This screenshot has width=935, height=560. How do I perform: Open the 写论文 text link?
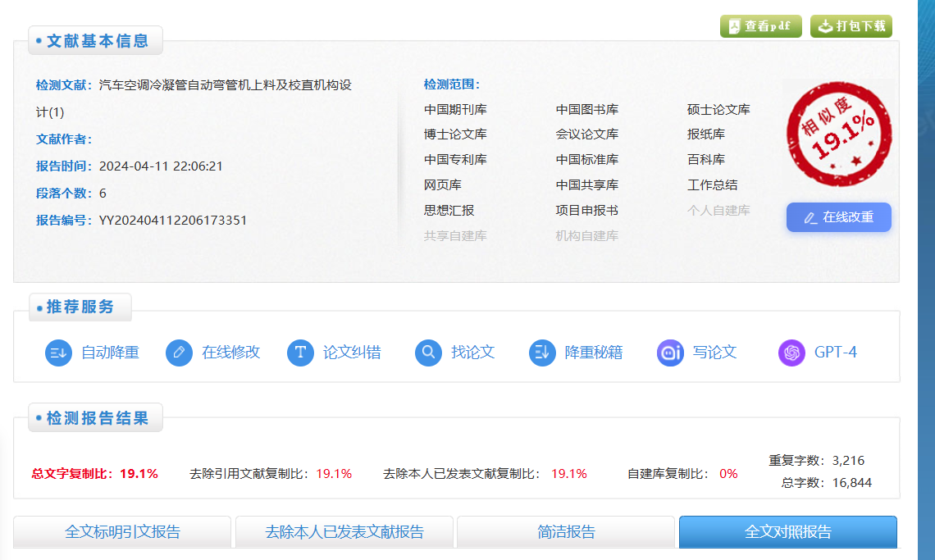coord(714,353)
